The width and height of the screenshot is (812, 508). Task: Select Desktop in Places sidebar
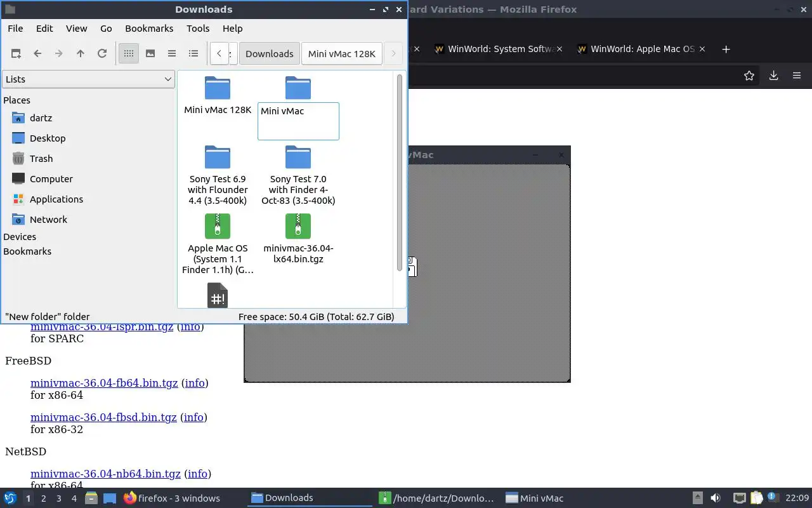pos(48,138)
